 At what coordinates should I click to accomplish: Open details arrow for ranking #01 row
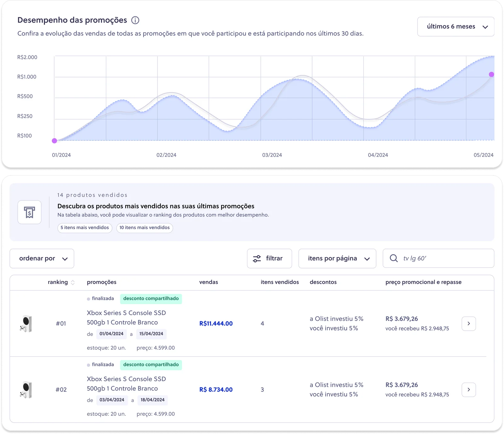click(469, 324)
